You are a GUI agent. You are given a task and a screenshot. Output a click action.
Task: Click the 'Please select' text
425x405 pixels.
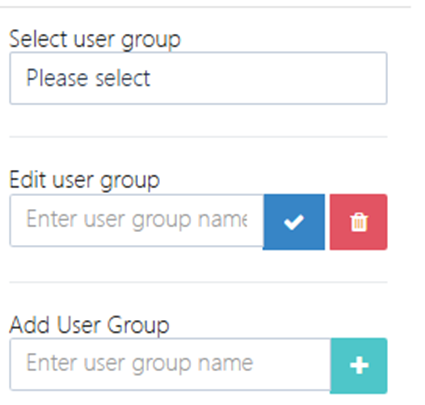point(88,78)
